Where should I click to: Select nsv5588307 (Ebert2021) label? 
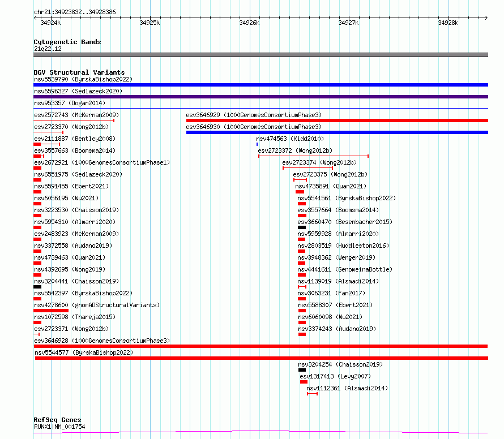click(x=335, y=305)
